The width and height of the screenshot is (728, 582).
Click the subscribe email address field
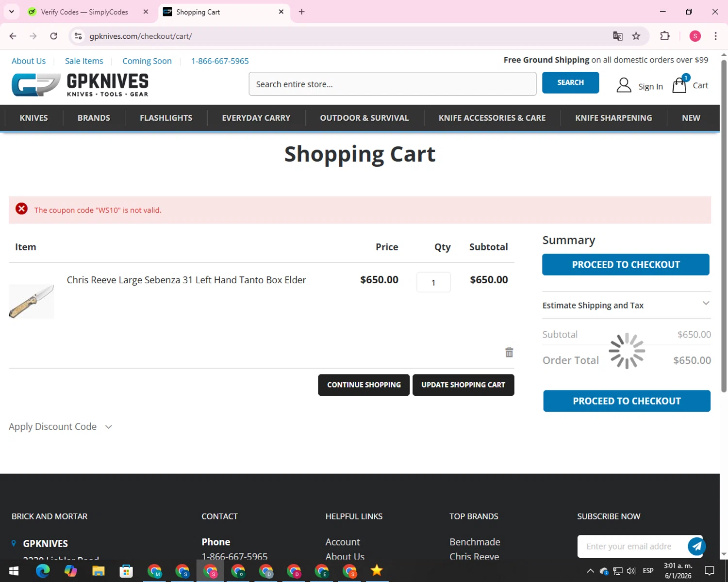coord(631,547)
